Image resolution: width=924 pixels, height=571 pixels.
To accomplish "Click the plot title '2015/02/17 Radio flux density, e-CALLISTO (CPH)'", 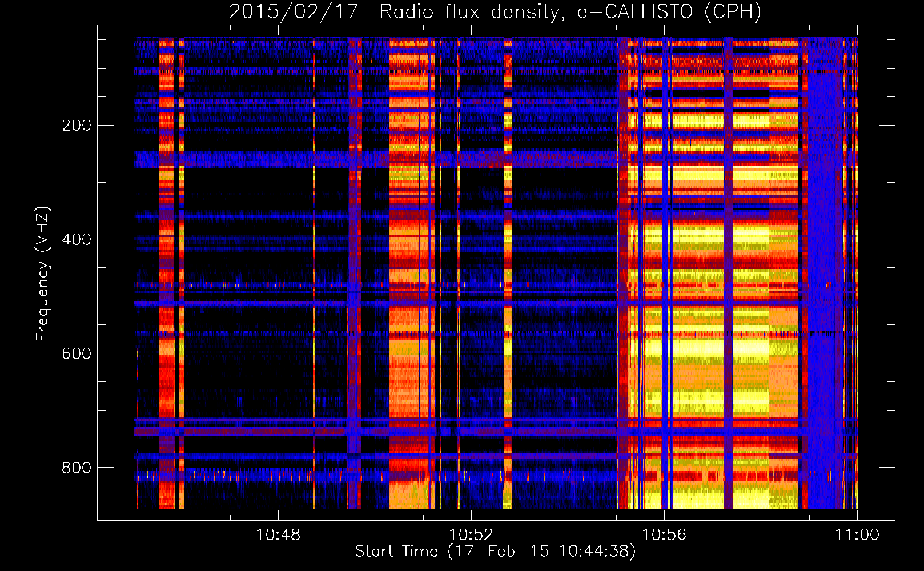I will pos(495,11).
